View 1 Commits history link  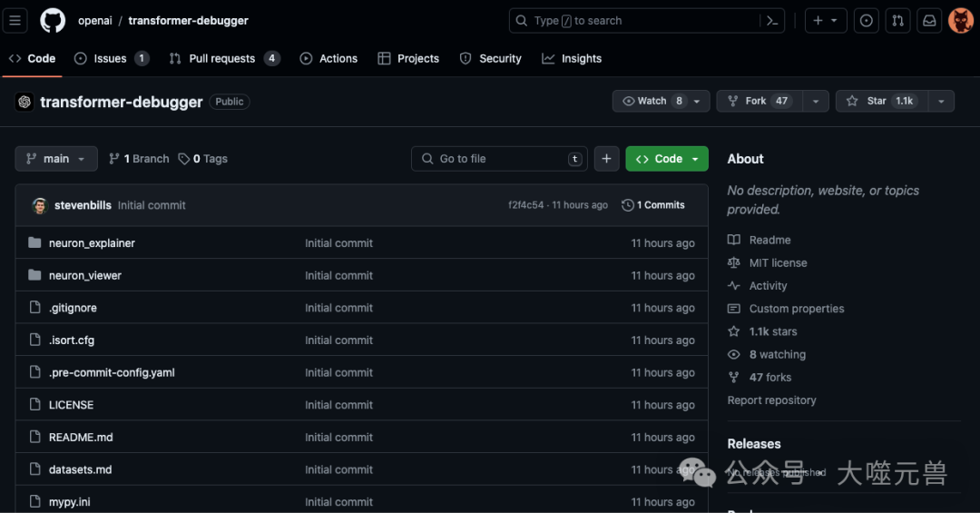coord(653,205)
